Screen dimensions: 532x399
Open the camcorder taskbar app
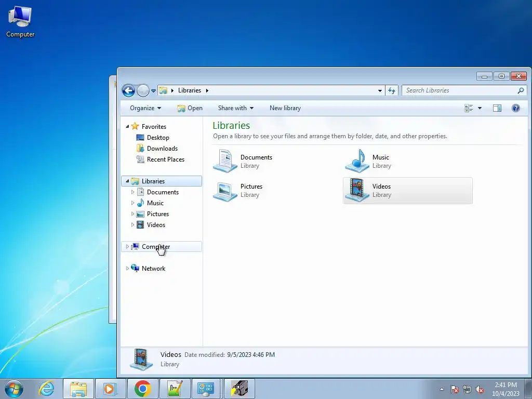[240, 389]
